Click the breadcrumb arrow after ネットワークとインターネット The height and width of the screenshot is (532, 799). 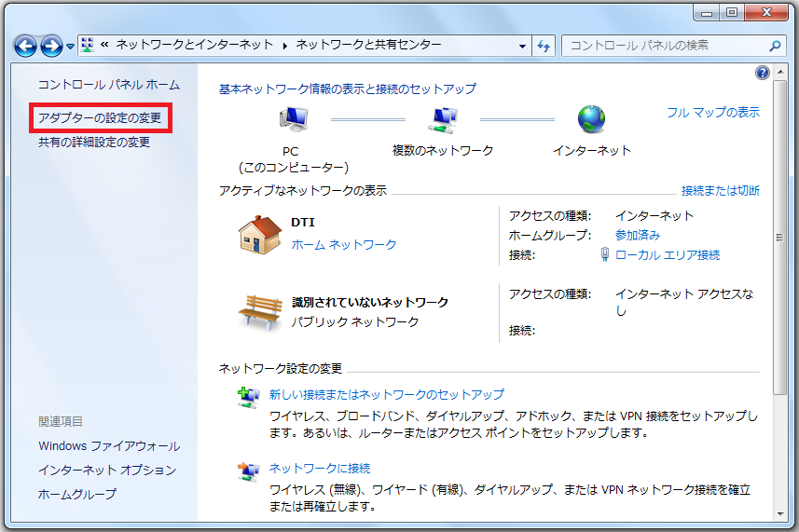[x=285, y=46]
